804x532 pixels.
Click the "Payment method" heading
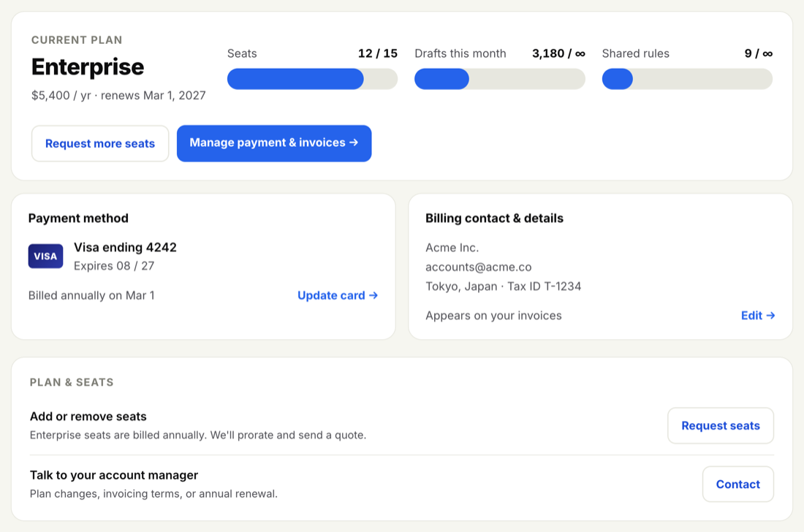click(x=78, y=218)
